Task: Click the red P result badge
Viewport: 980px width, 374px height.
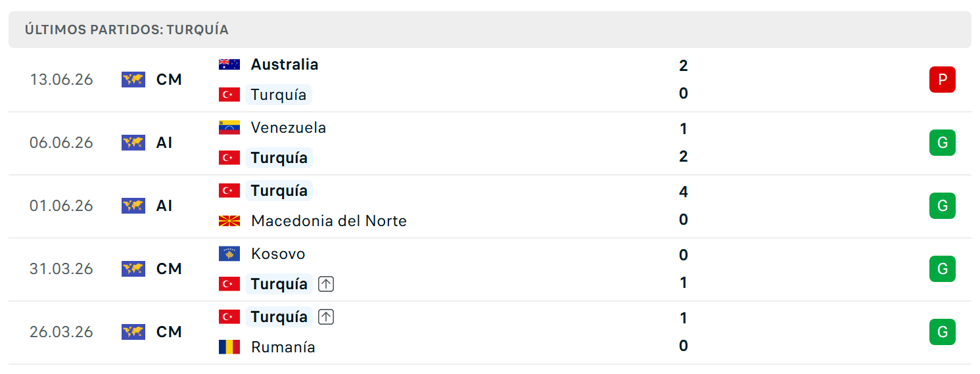Action: (x=942, y=80)
